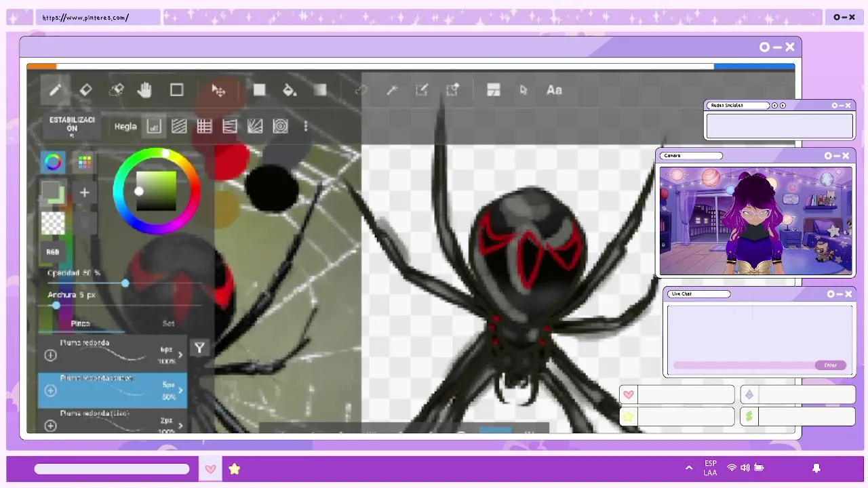Switch to the color palette grid tab
The height and width of the screenshot is (488, 868).
[84, 162]
